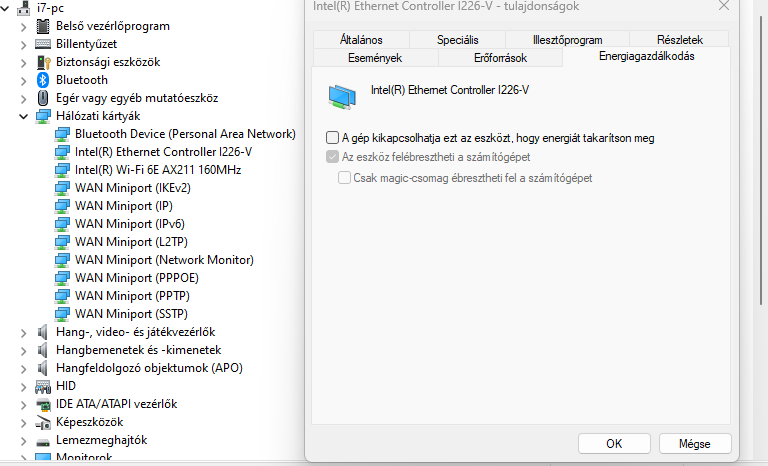This screenshot has width=768, height=466.
Task: Enable 'A gép kikapcsolhatja ezt az eszközt' checkbox
Action: (332, 138)
